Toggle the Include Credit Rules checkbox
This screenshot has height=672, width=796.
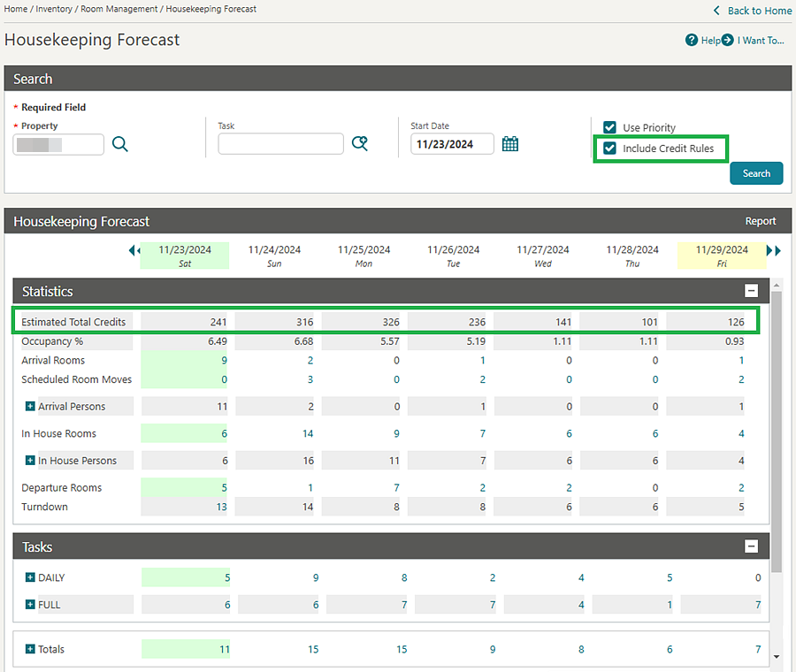[609, 149]
